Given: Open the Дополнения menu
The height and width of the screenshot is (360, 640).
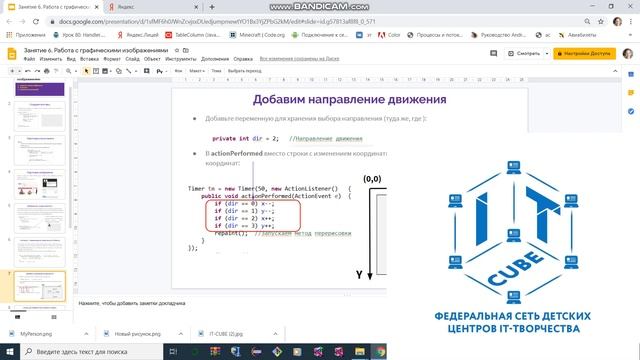Looking at the screenshot, I should 215,59.
